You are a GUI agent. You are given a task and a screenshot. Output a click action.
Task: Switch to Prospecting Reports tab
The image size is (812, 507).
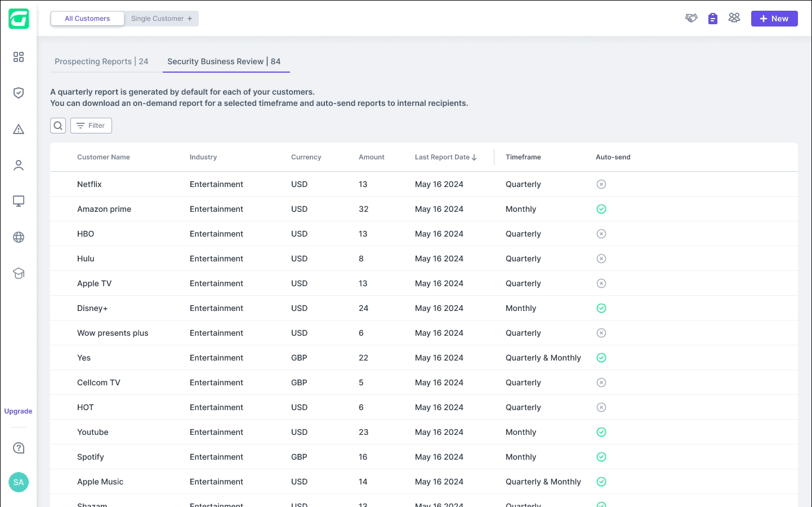(101, 61)
